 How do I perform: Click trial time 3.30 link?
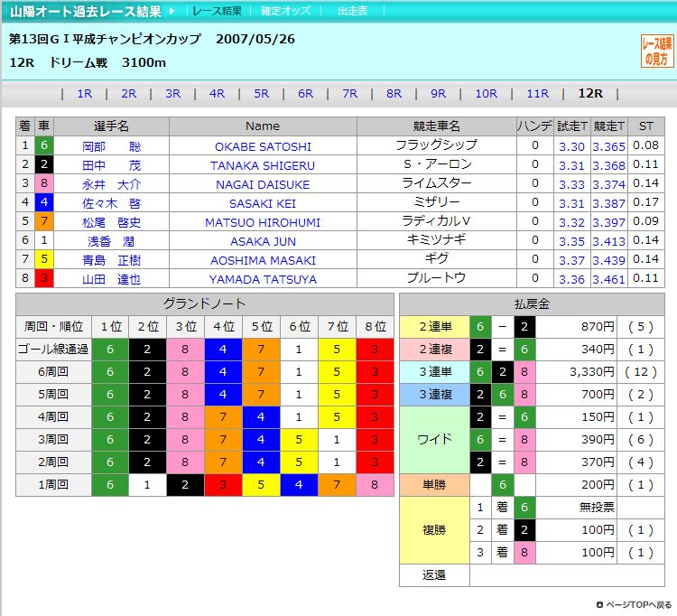pyautogui.click(x=571, y=147)
